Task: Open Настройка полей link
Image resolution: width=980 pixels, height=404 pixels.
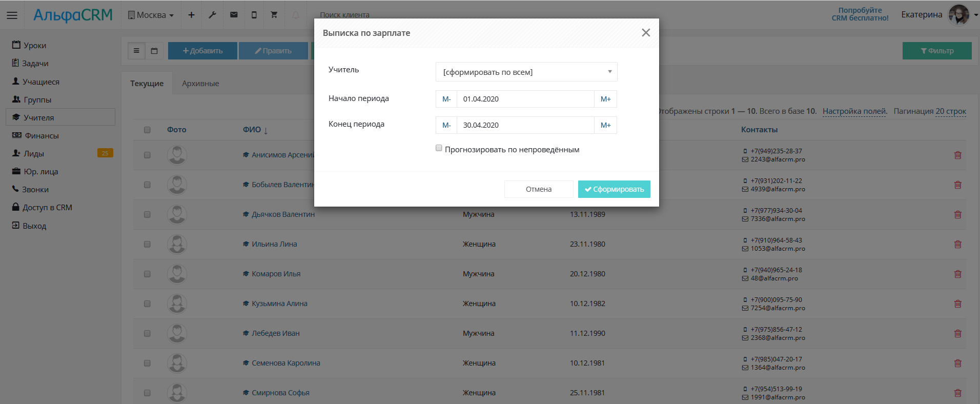Action: click(x=854, y=111)
